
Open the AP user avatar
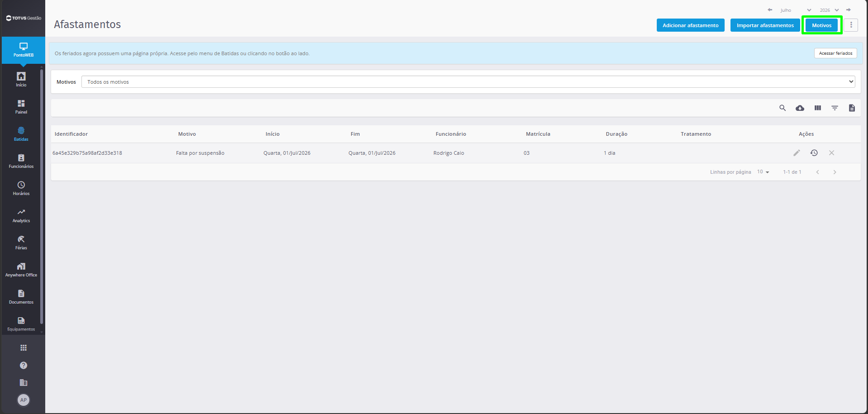(x=24, y=400)
